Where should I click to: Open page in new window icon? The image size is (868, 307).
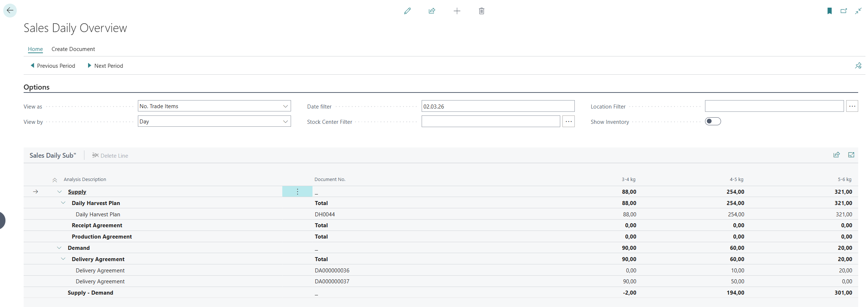[x=844, y=11]
